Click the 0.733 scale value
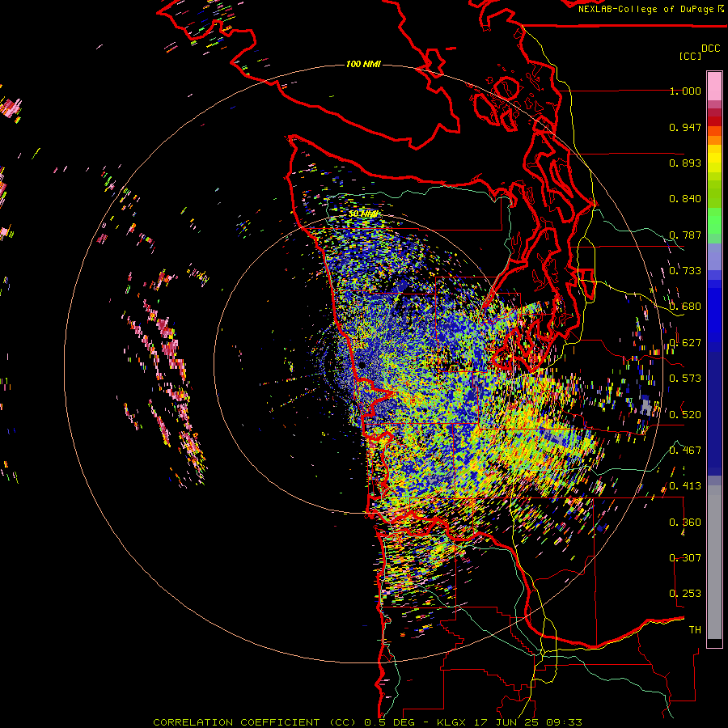The image size is (728, 728). [x=685, y=271]
